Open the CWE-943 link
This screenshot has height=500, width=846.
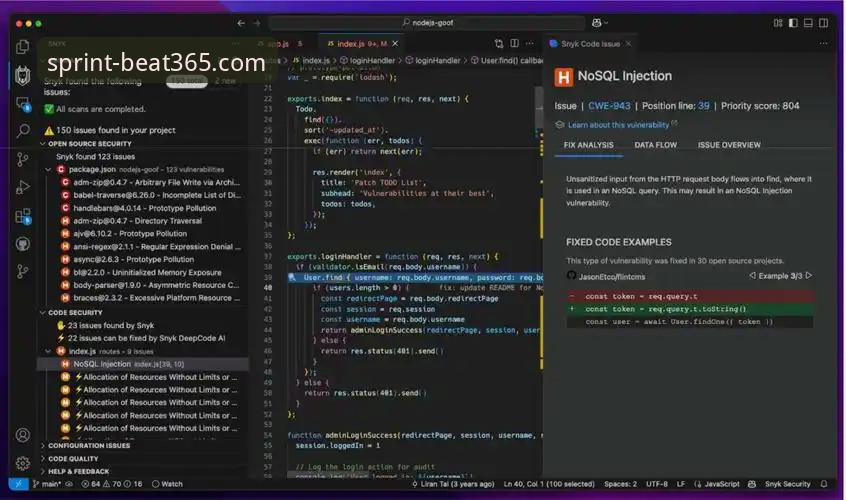tap(609, 106)
